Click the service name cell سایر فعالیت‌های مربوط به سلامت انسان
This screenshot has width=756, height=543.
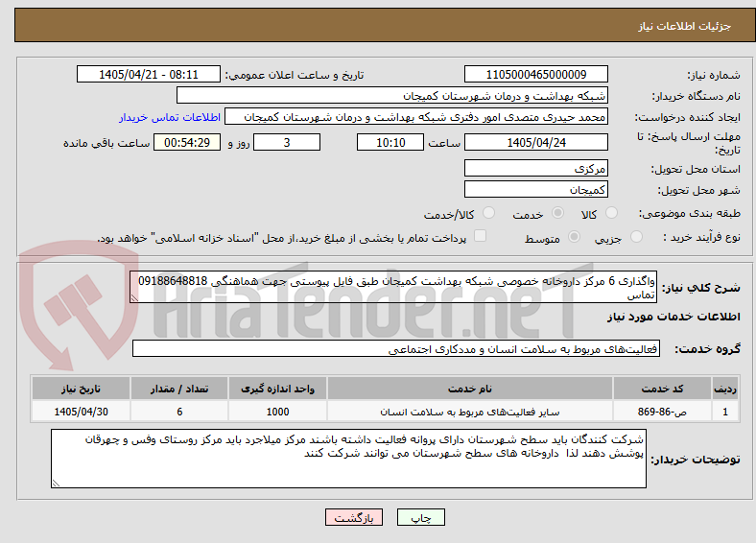469,412
